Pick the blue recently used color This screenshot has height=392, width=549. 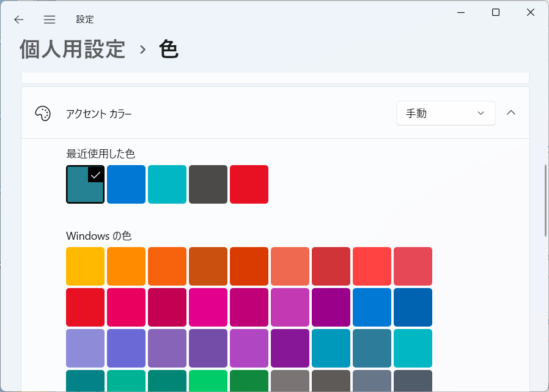126,184
